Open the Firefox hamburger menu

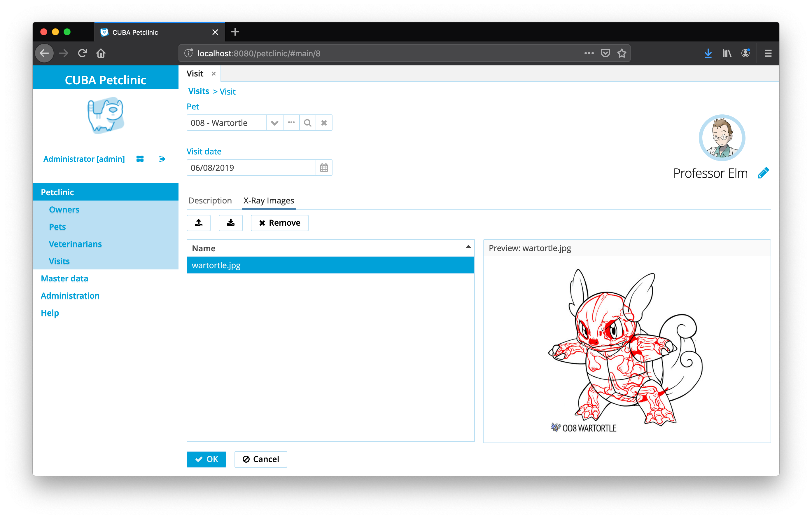click(768, 53)
